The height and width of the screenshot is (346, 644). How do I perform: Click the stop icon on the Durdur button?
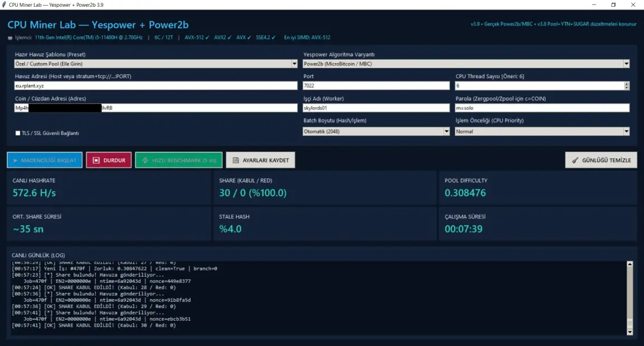[x=96, y=160]
